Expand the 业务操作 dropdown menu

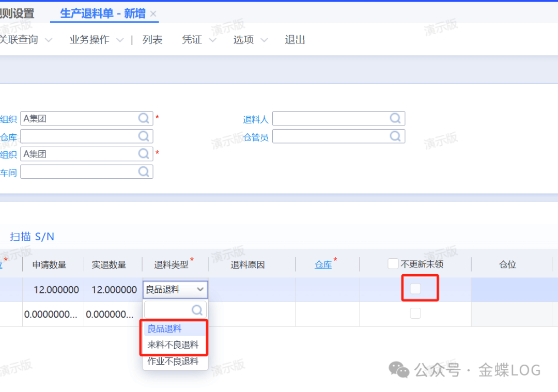point(96,40)
